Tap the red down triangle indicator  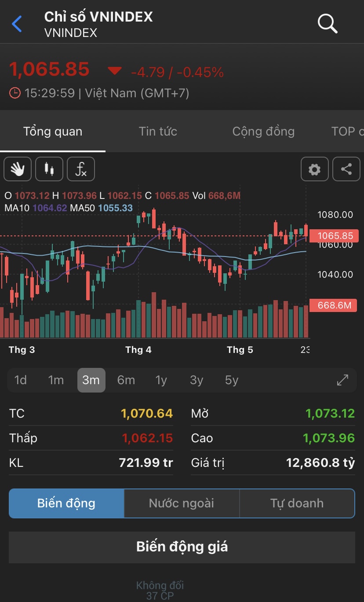coord(115,71)
